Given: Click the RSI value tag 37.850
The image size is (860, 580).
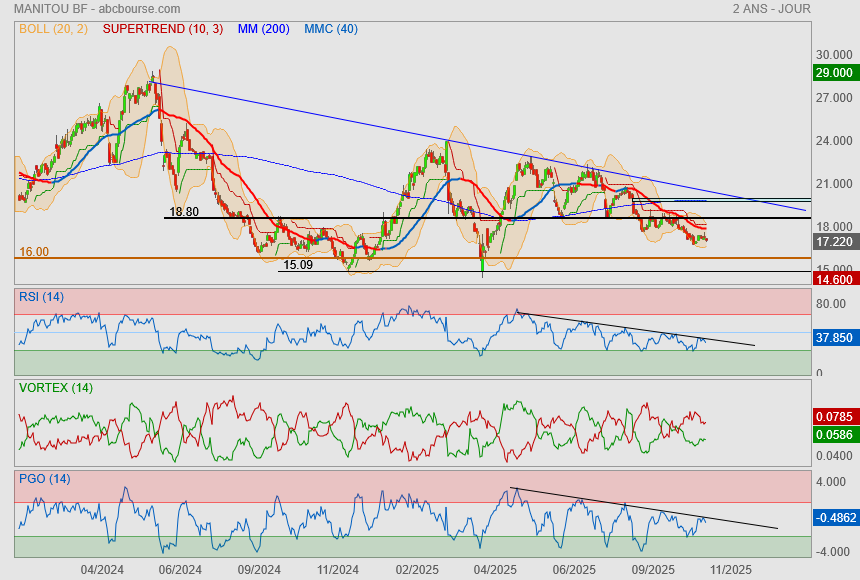Looking at the screenshot, I should [x=834, y=338].
